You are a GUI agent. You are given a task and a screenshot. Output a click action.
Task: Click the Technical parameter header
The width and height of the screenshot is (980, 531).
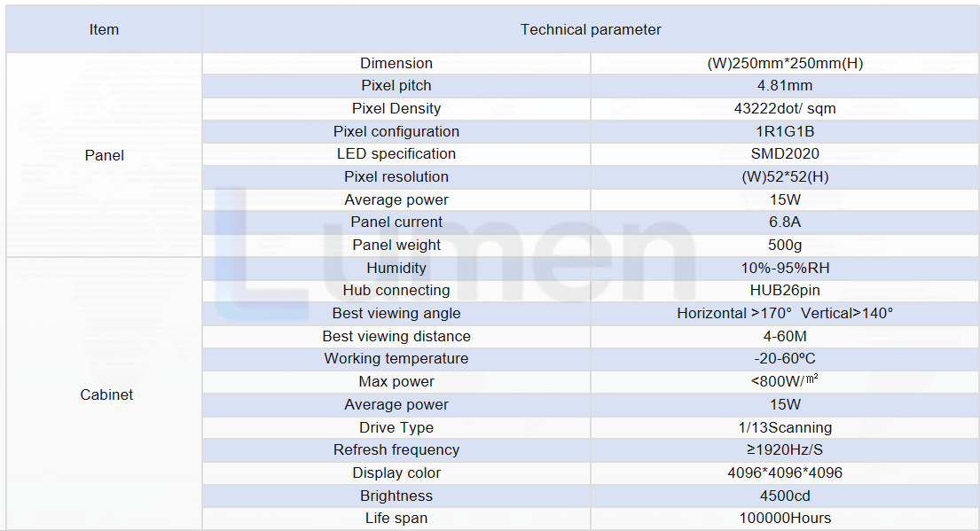(x=591, y=29)
